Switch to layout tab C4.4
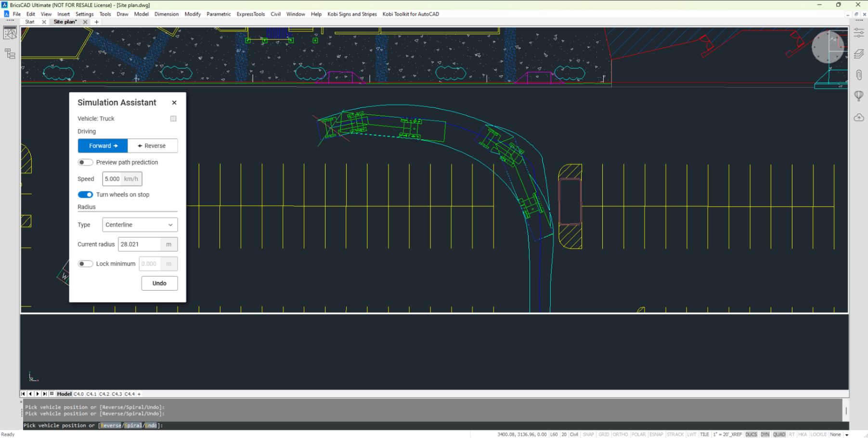Screen dimensions: 868x438 (x=130, y=394)
